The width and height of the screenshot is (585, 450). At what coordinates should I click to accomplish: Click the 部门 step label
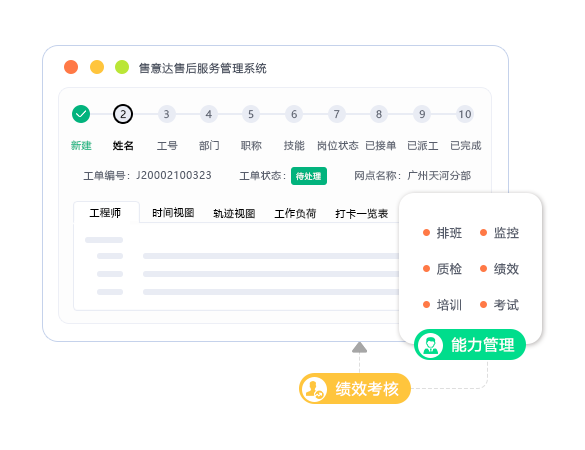pos(209,145)
